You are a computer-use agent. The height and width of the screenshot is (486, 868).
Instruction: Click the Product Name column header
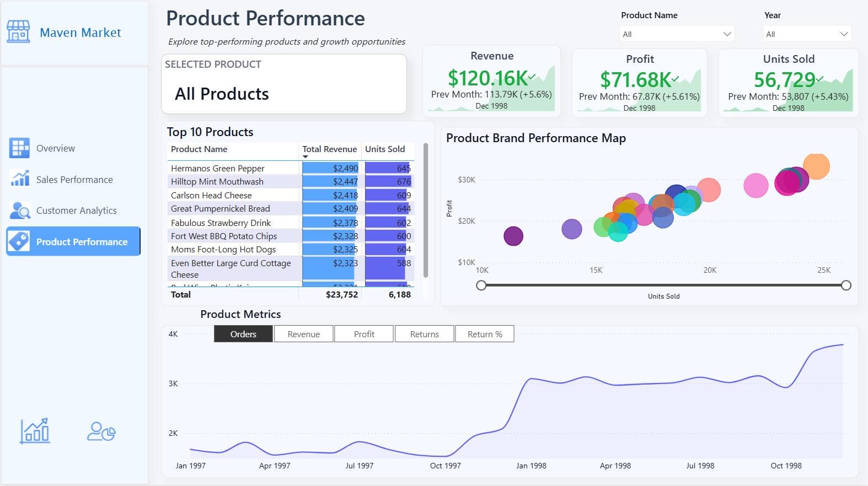coord(199,149)
